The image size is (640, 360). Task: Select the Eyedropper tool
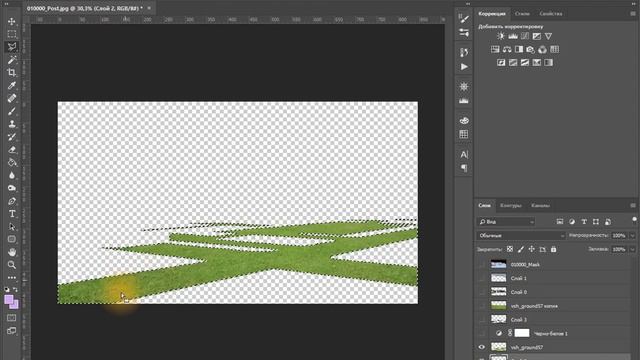click(x=11, y=85)
